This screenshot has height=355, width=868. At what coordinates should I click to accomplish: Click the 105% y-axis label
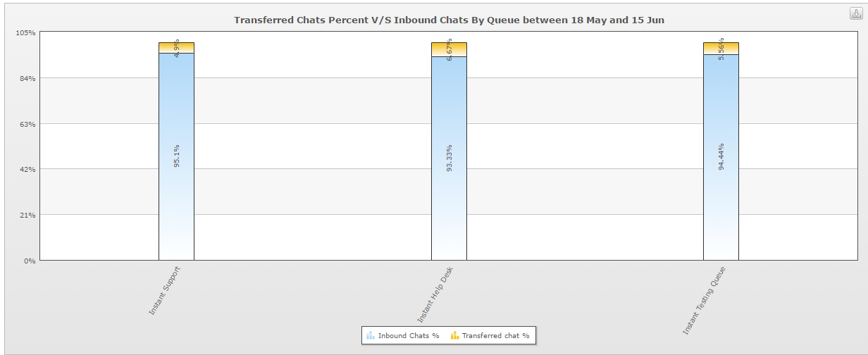(x=26, y=32)
